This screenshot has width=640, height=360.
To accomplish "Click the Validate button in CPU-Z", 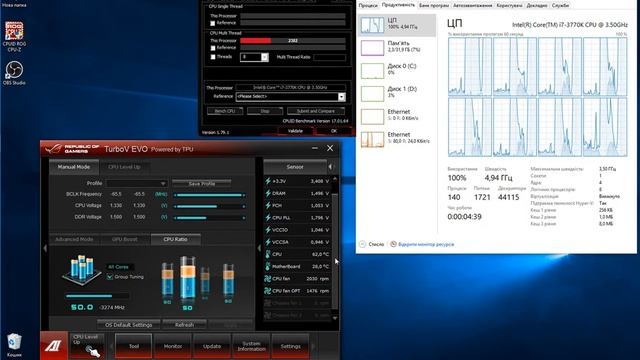I will pos(295,131).
